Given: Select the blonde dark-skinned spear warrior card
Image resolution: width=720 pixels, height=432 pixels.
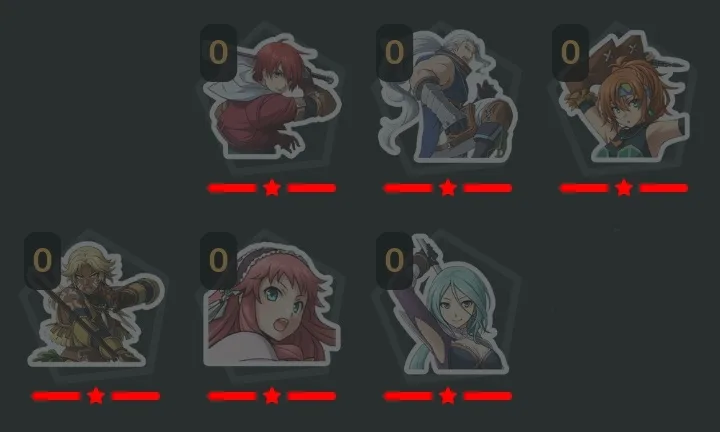Looking at the screenshot, I should (x=96, y=303).
